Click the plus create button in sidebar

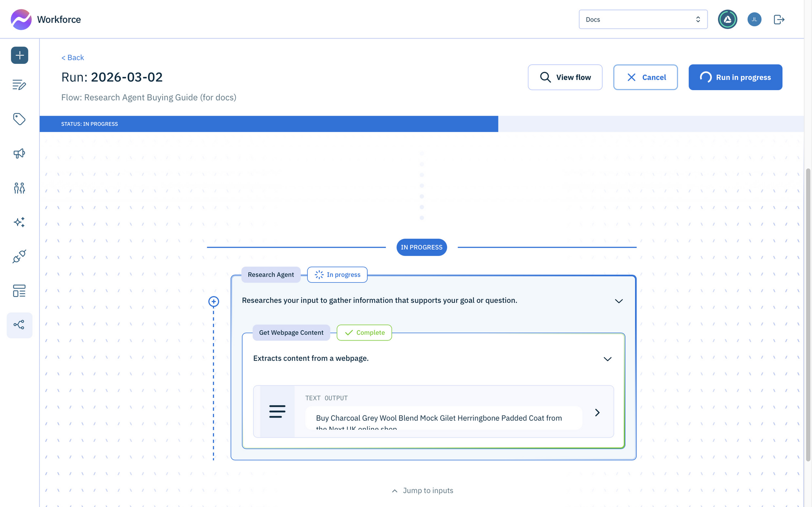tap(19, 55)
